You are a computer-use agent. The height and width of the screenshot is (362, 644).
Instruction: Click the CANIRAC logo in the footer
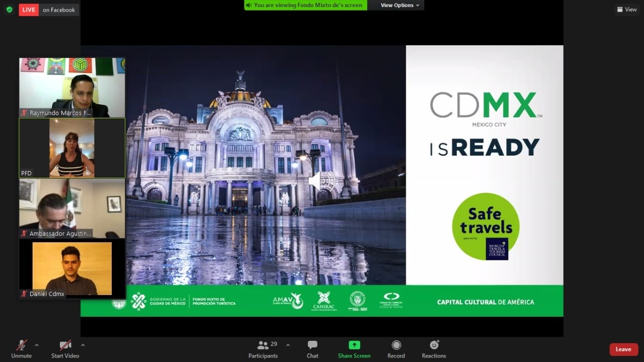[325, 301]
